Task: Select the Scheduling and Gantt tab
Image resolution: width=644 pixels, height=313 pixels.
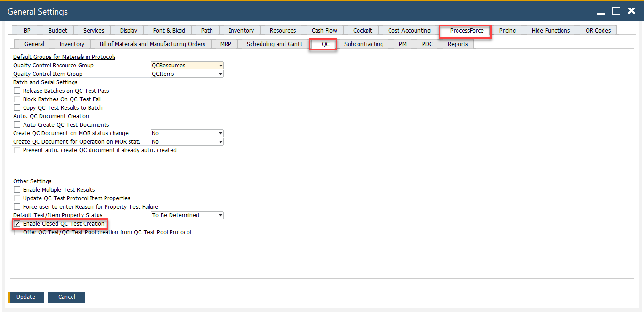Action: [274, 44]
